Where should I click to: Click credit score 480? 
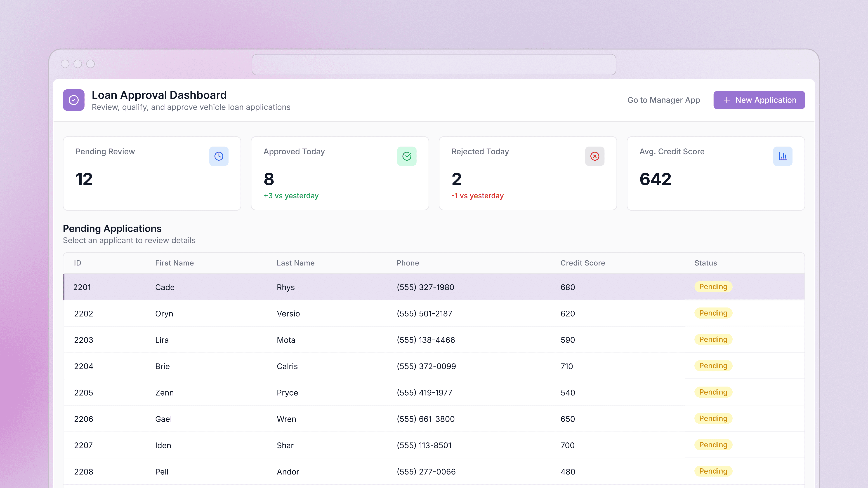point(568,472)
